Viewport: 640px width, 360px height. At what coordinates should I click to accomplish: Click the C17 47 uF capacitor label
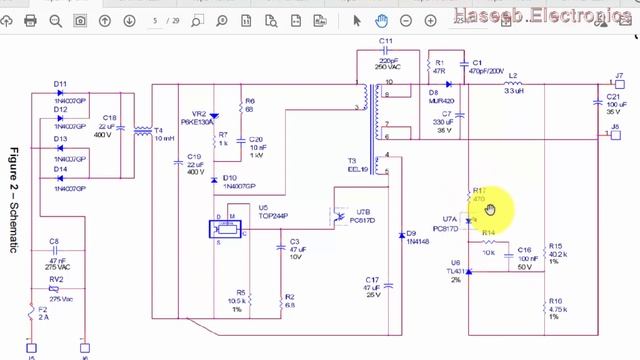tap(373, 287)
